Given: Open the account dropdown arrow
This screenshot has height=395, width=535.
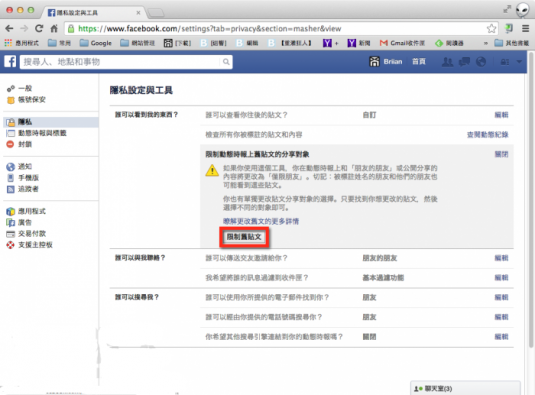Looking at the screenshot, I should (x=519, y=62).
